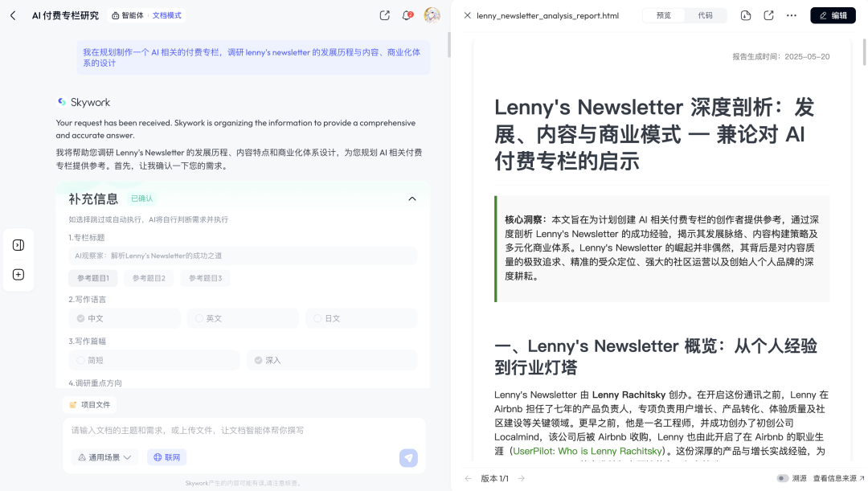868x491 pixels.
Task: Click the 已确认 status badge
Action: tap(141, 198)
